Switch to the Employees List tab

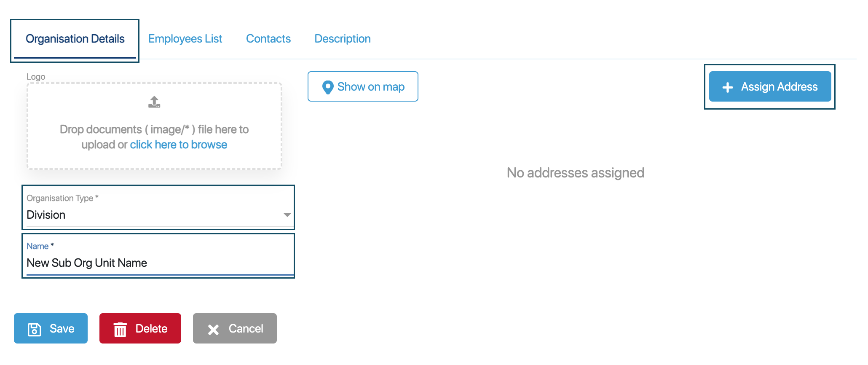pyautogui.click(x=185, y=39)
